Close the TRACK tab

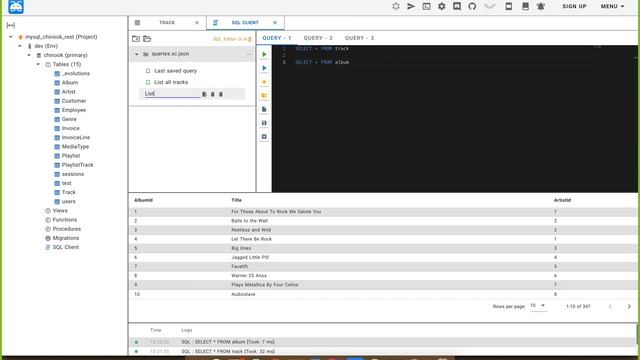(x=197, y=23)
